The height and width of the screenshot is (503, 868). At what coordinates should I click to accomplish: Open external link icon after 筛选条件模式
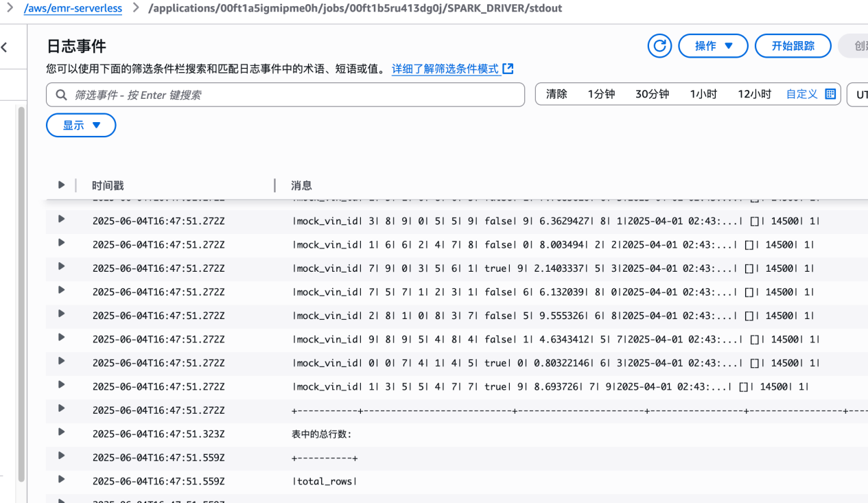[x=508, y=69]
